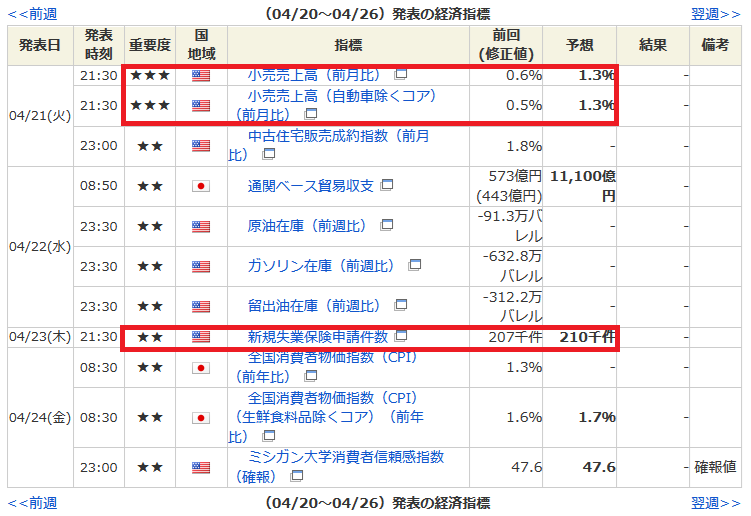751x516 pixels.
Task: Click US flag in 小売売上高（前月比） row
Action: tap(201, 75)
